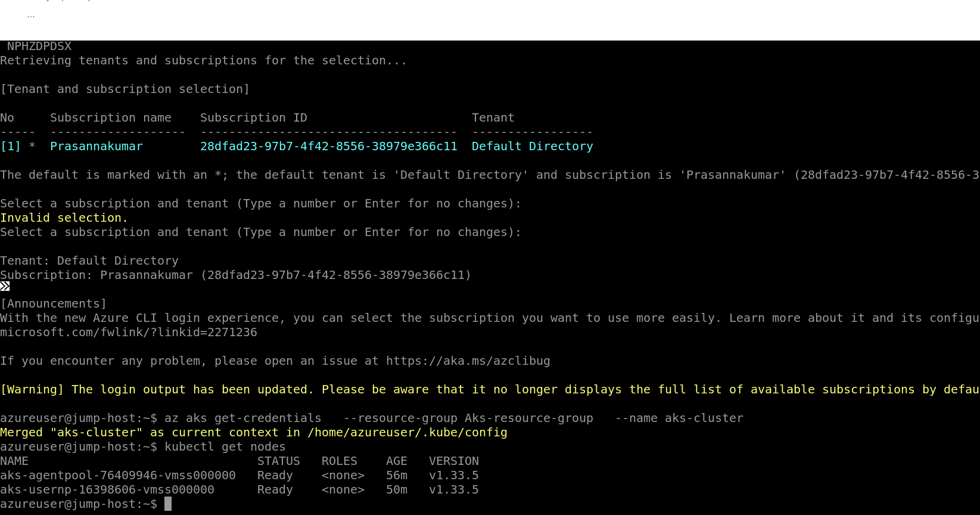Click the yellow 'Invalid selection.' message
The image size is (980, 515).
tap(64, 218)
